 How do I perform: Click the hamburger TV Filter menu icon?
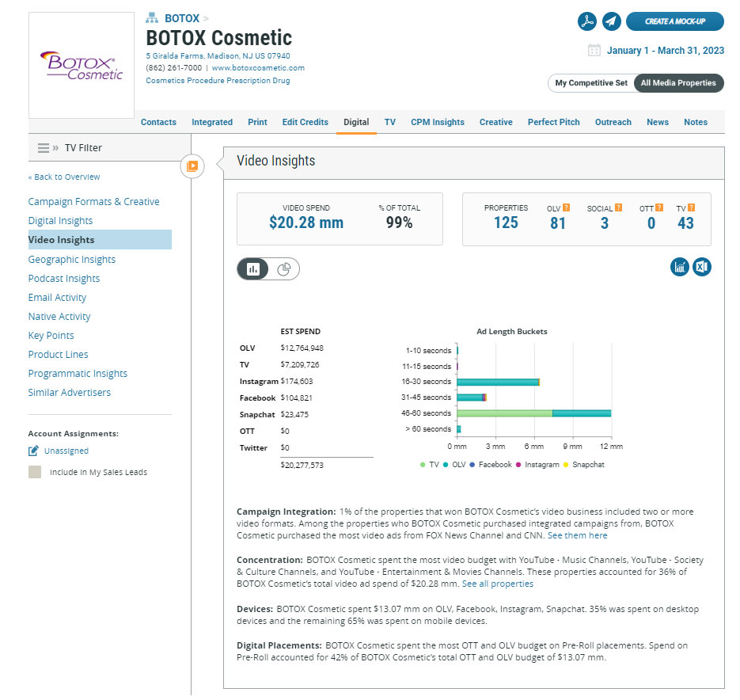tap(44, 148)
